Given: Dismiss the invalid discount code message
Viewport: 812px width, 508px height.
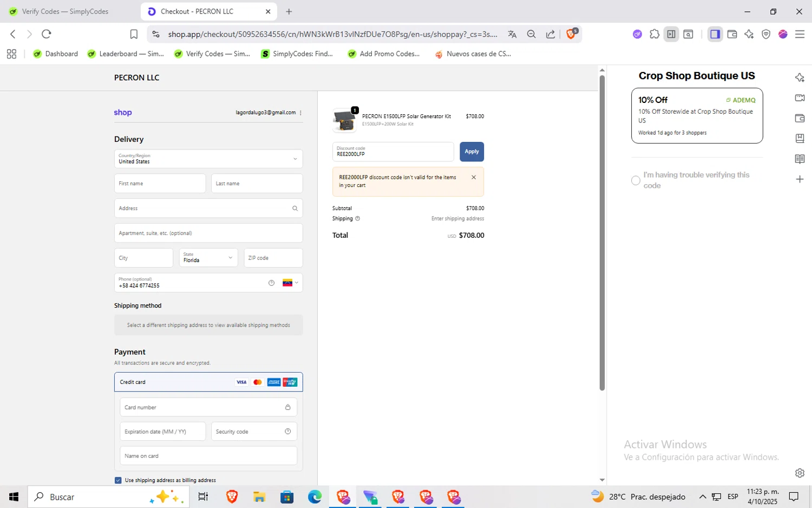Looking at the screenshot, I should tap(474, 177).
